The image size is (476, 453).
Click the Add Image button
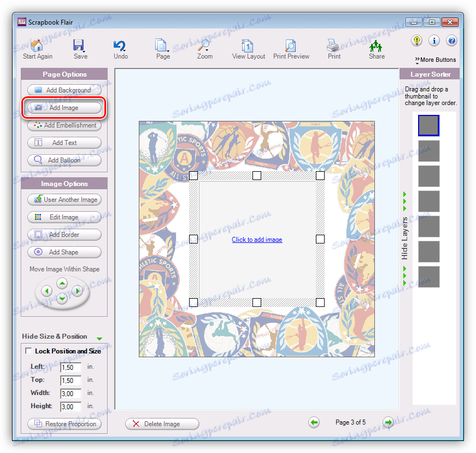click(64, 108)
